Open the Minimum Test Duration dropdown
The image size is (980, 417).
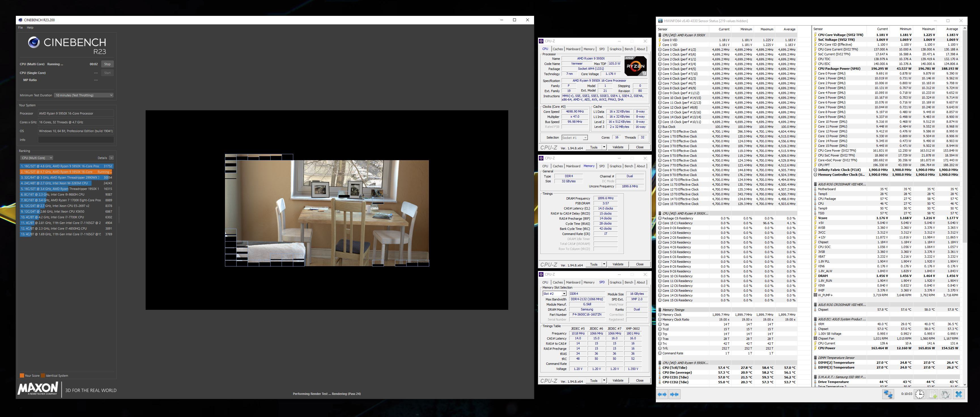pos(84,95)
